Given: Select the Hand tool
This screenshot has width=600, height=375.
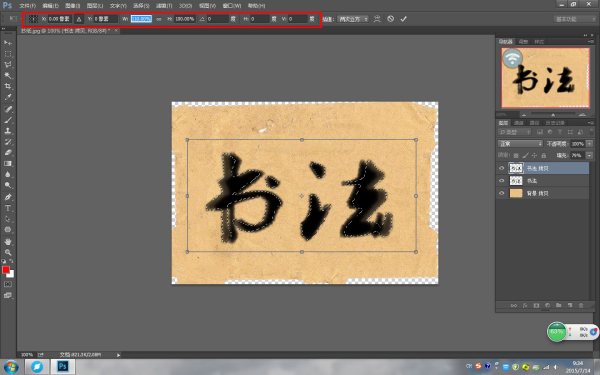Looking at the screenshot, I should tap(8, 241).
